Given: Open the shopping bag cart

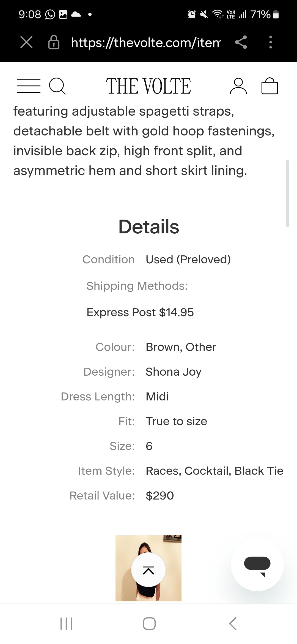Looking at the screenshot, I should (269, 86).
